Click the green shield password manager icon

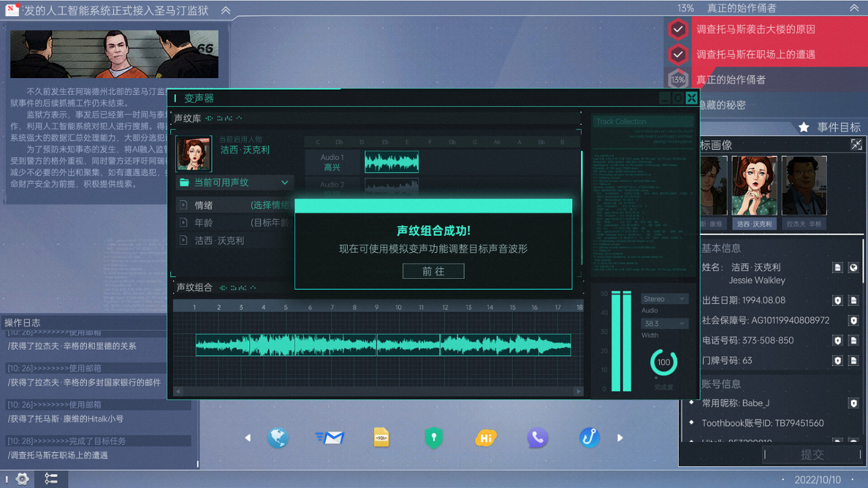coord(433,438)
